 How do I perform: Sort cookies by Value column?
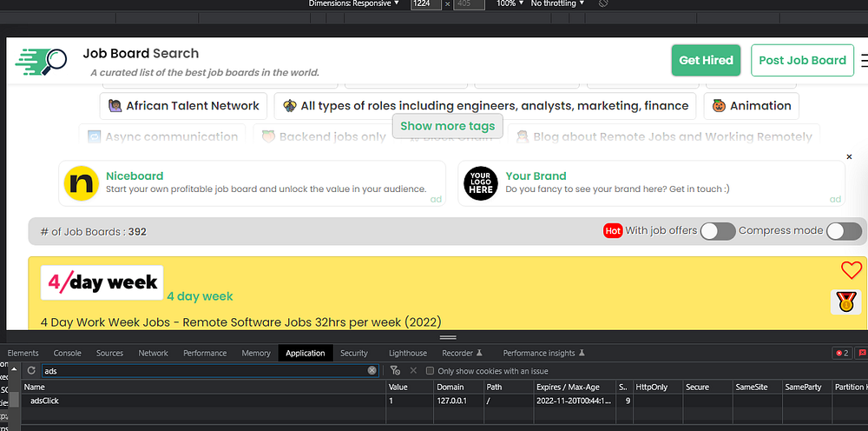pyautogui.click(x=410, y=388)
